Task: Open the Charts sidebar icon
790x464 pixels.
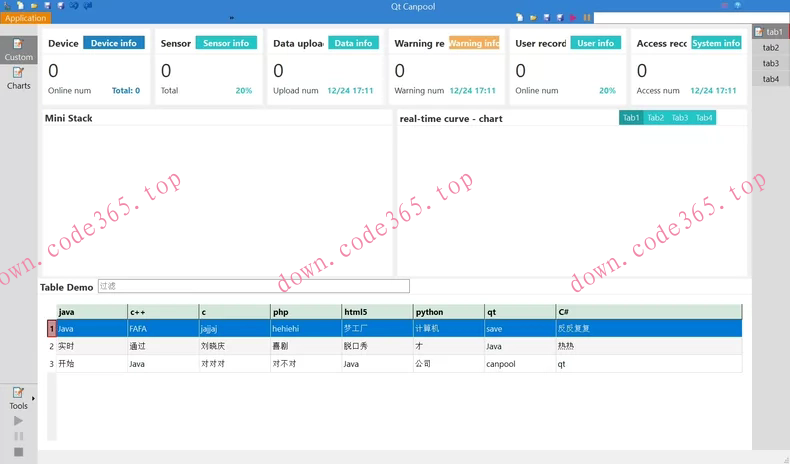Action: point(18,78)
